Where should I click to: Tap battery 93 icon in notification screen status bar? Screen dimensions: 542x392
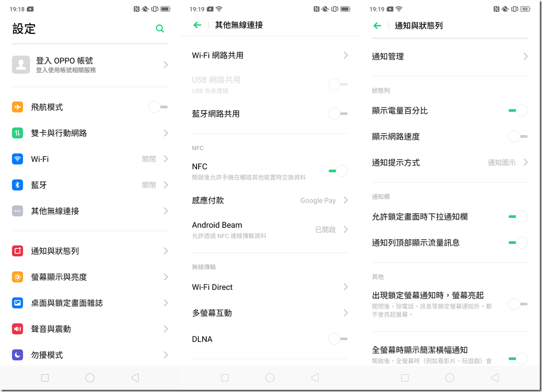[x=525, y=9]
